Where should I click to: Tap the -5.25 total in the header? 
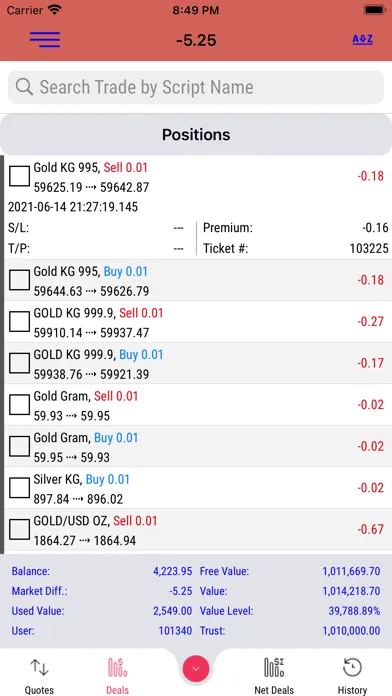(196, 40)
